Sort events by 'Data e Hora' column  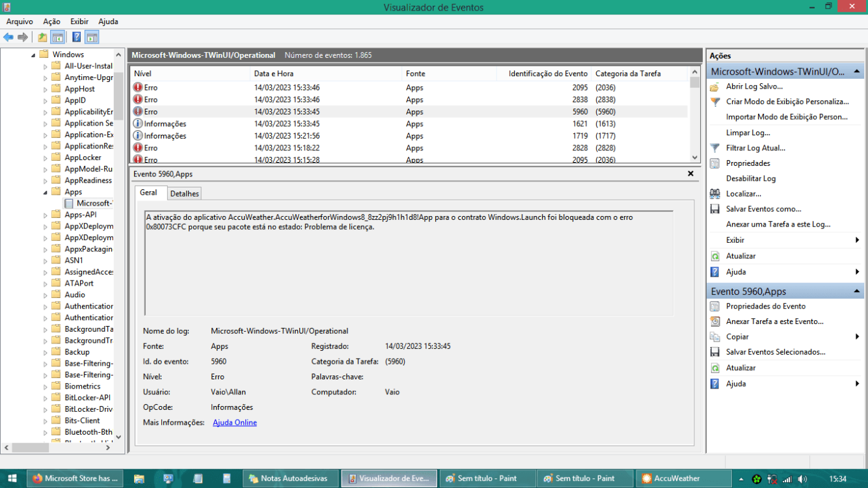pyautogui.click(x=273, y=74)
